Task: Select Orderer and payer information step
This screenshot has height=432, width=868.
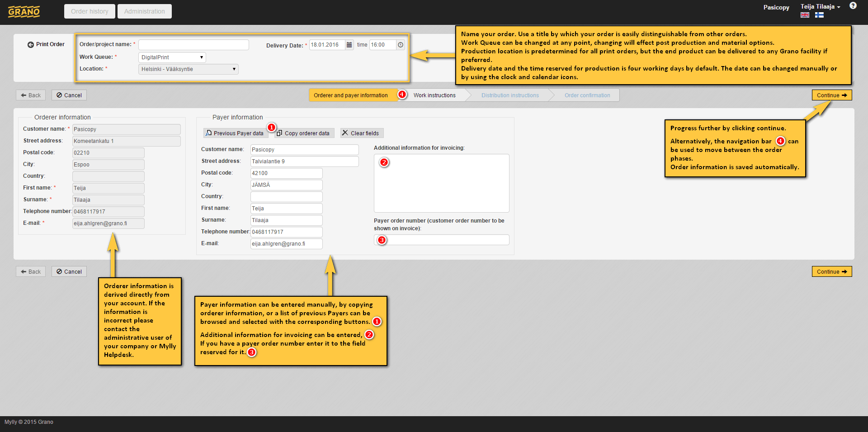Action: 350,95
